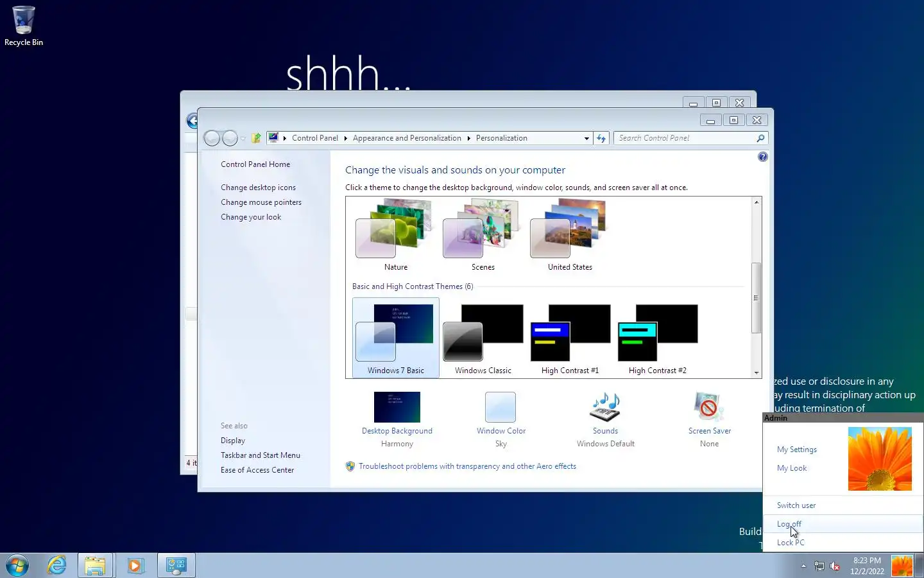Click the network status tray icon
The height and width of the screenshot is (578, 924).
coord(819,566)
